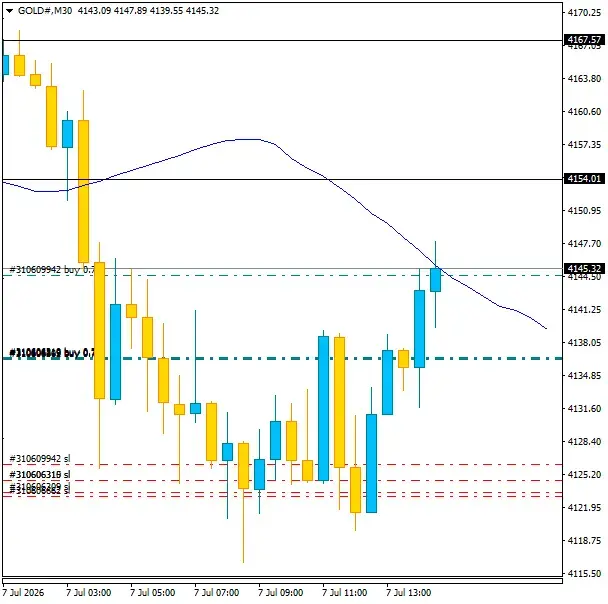This screenshot has height=604, width=608.
Task: Select the horizontal line at 4167.57
Action: tap(282, 40)
